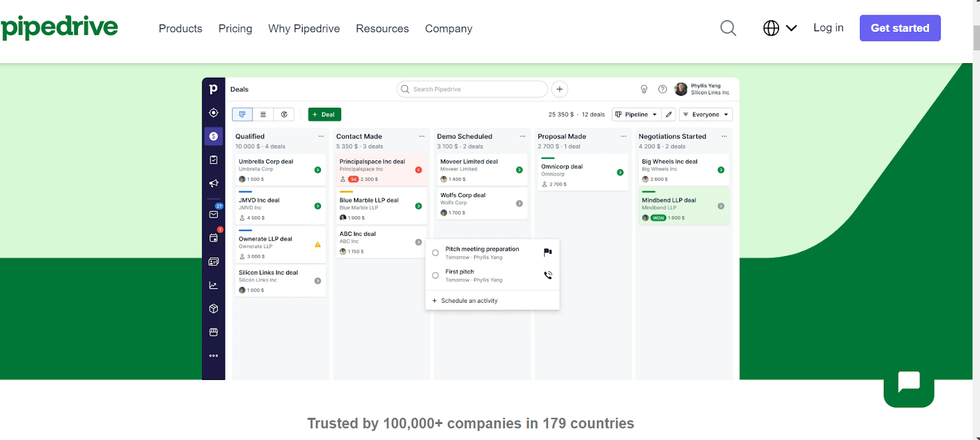Click the Pipedrive P icon in the app sidebar
The image size is (980, 440).
tap(213, 89)
